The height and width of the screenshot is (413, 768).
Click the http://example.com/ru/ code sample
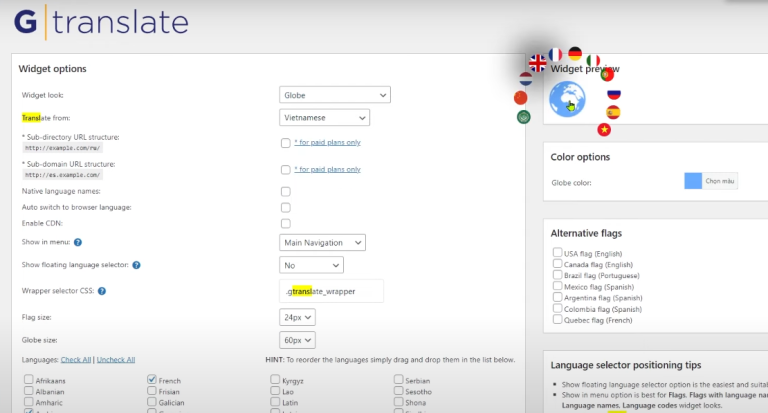tap(63, 148)
